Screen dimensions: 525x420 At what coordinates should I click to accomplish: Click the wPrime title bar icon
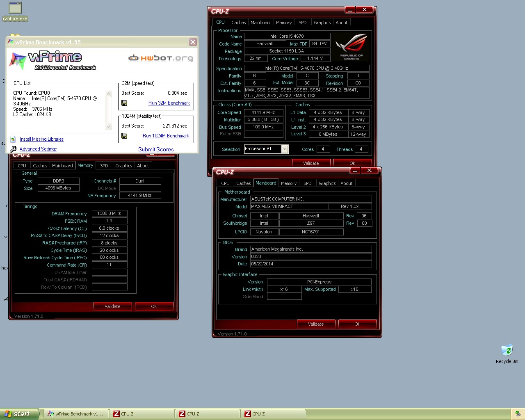pyautogui.click(x=11, y=42)
